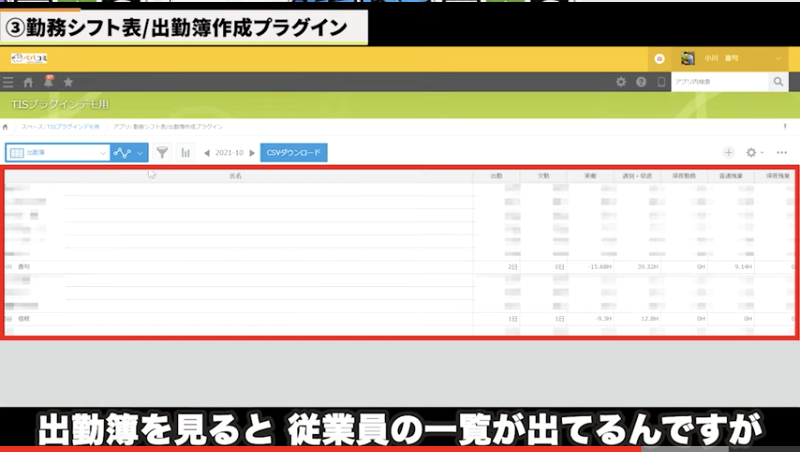Open bookmarks star icon
Viewport: 800px width, 454px height.
pos(68,82)
